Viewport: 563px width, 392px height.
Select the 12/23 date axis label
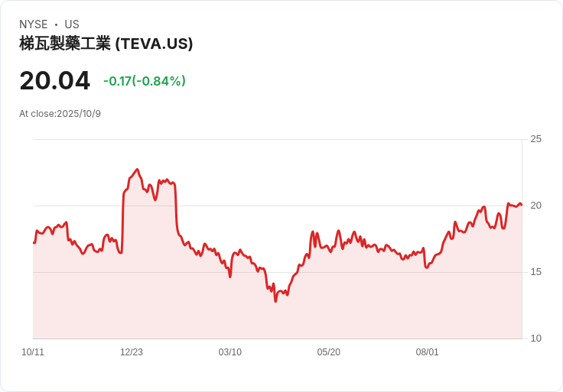(132, 352)
